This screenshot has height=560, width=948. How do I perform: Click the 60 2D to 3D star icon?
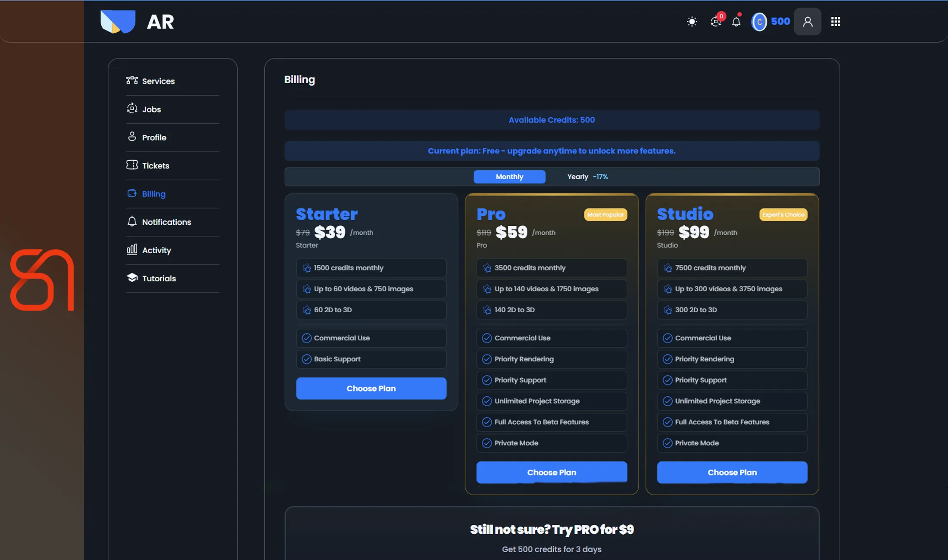coord(307,310)
